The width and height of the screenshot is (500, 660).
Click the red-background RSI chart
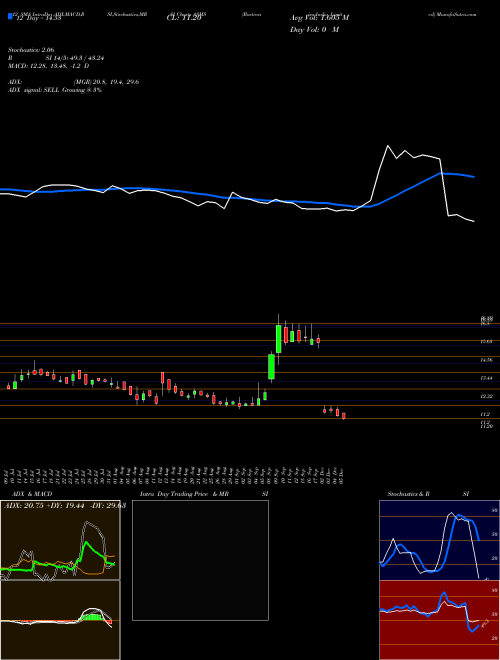pyautogui.click(x=439, y=620)
